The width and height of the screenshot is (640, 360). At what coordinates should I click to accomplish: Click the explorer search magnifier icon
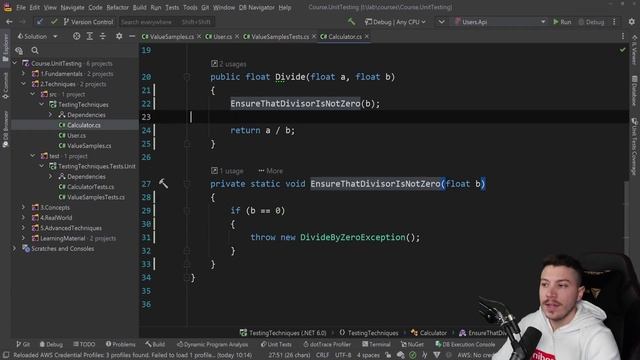[35, 50]
